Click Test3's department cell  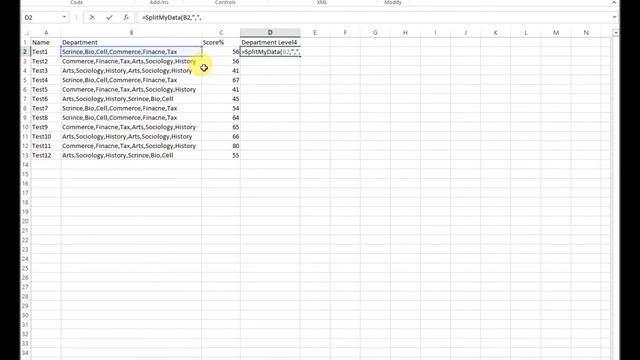point(131,71)
